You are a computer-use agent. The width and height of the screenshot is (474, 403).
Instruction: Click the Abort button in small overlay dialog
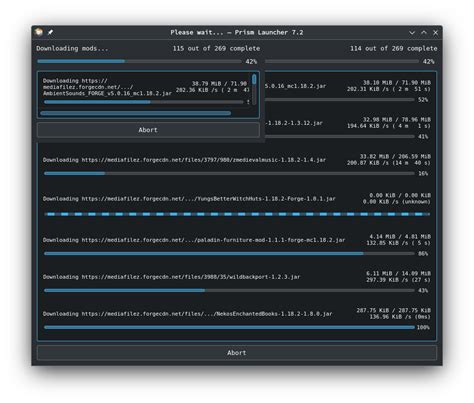coord(148,130)
